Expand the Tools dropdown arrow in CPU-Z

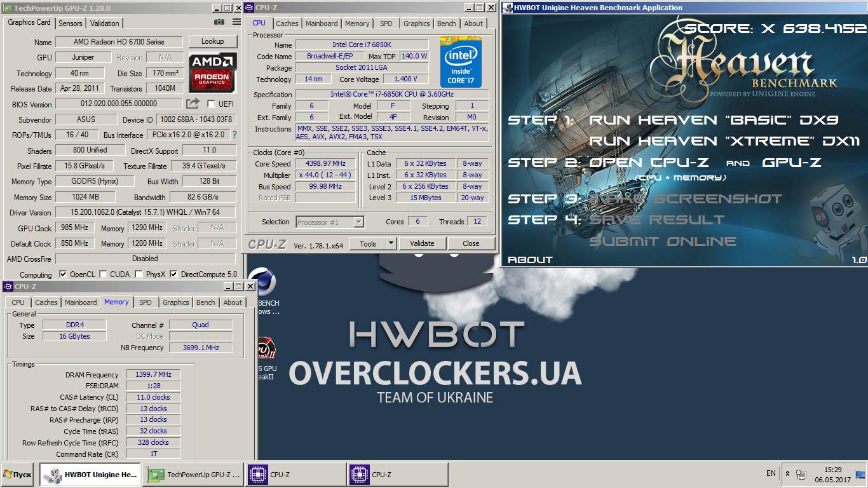pos(391,243)
